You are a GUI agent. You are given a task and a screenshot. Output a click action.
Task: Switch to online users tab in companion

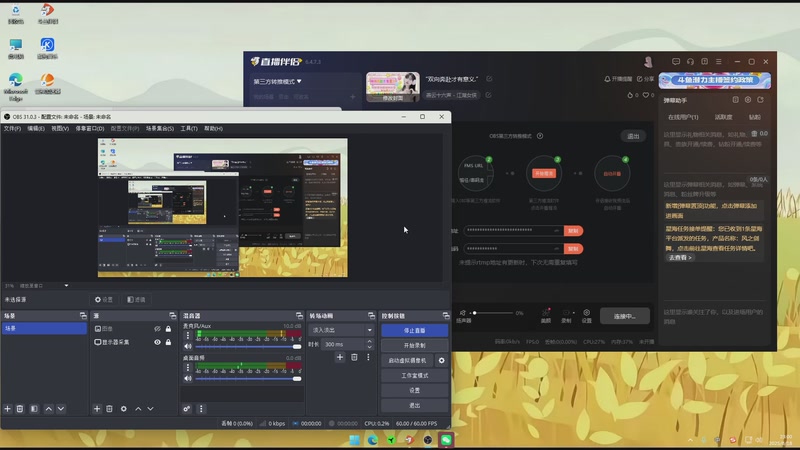(x=683, y=117)
